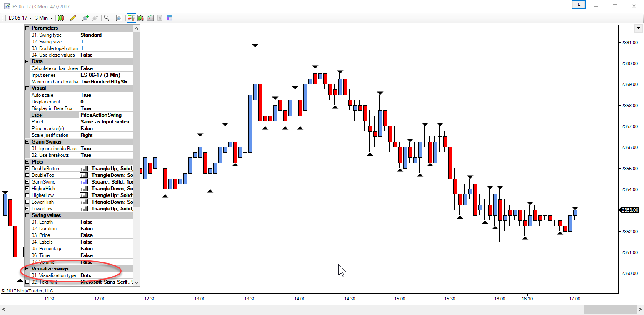
Task: Select the Swing type value Standard
Action: click(x=106, y=35)
